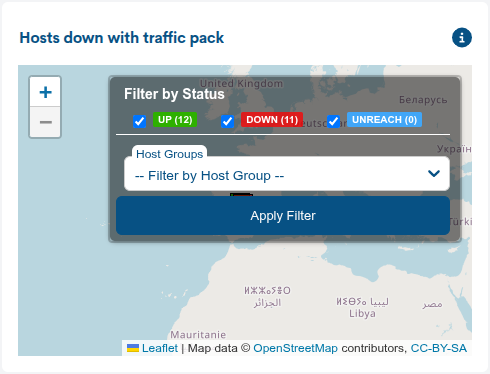
Task: Click the Беларусь label on the map
Action: (x=423, y=100)
